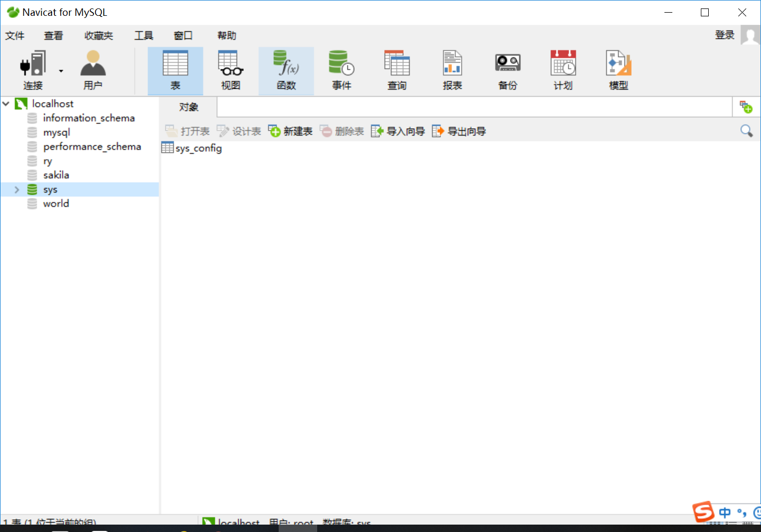The width and height of the screenshot is (761, 532).
Task: Select the 视图 (Views) icon
Action: click(x=231, y=70)
